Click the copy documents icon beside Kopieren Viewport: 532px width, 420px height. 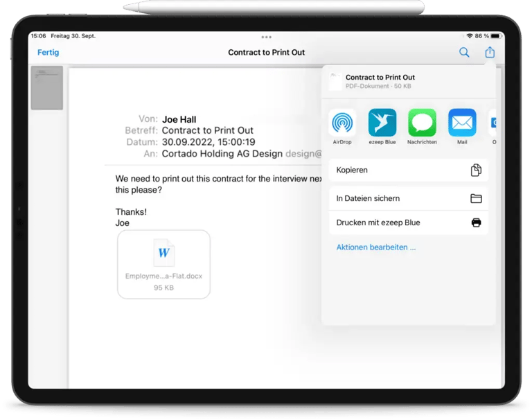coord(476,170)
